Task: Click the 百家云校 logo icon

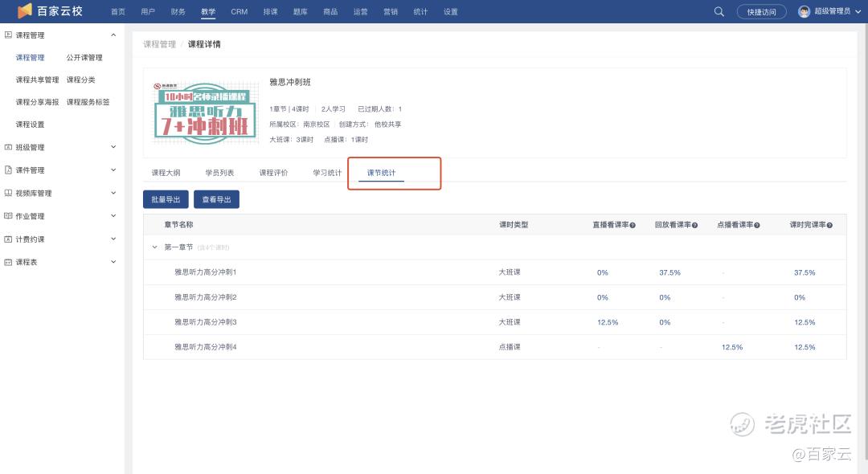Action: click(x=24, y=11)
